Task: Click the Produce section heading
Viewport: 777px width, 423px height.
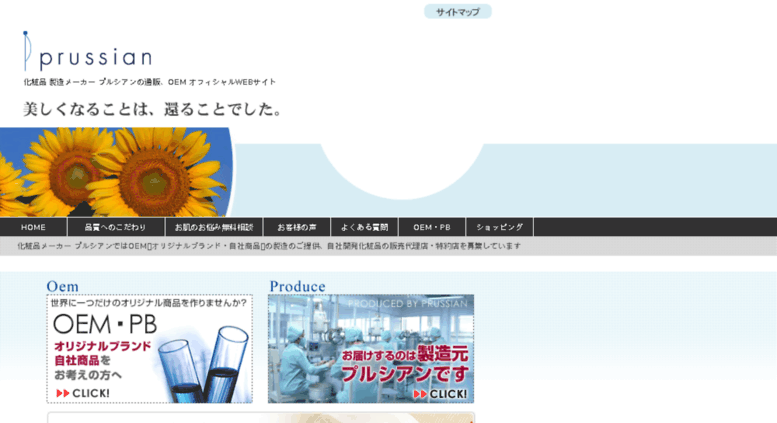Action: (297, 286)
